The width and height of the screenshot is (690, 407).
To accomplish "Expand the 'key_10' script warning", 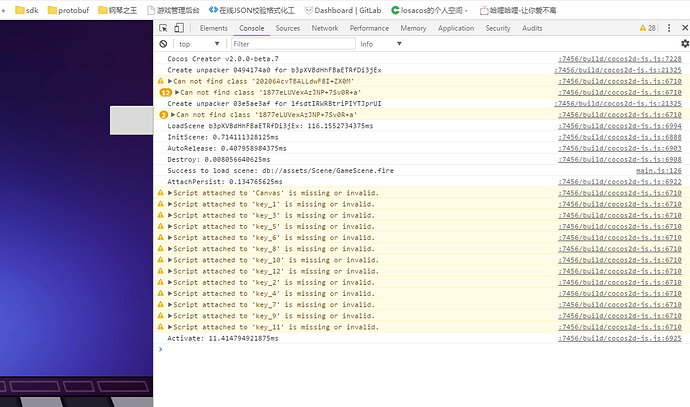I will pos(169,260).
